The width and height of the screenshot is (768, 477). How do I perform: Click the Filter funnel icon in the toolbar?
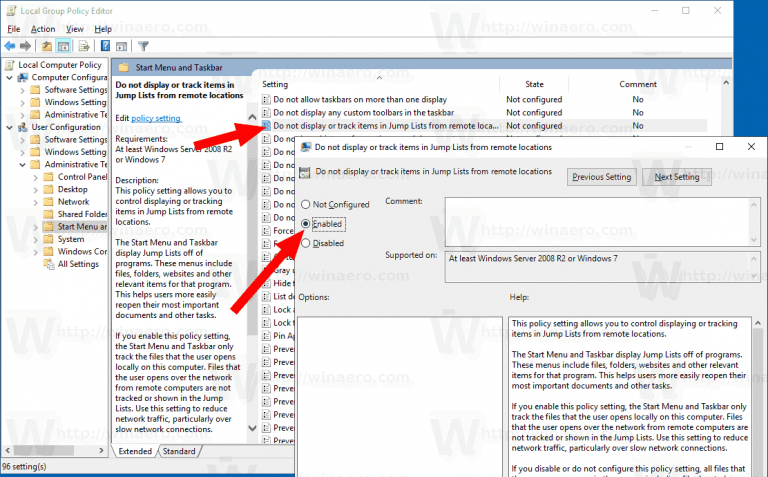tap(143, 46)
